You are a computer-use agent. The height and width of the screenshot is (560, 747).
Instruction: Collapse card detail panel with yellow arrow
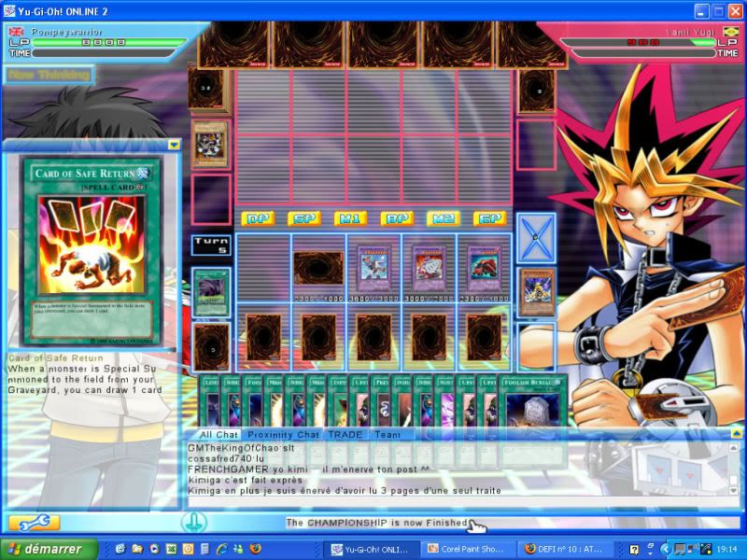[174, 145]
